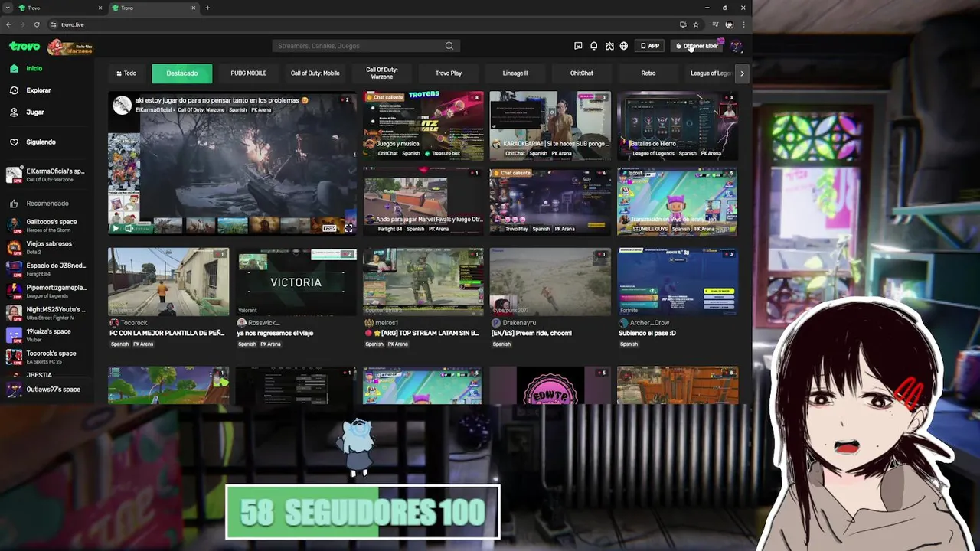Select the Trovo Play tab
Viewport: 980px width, 551px height.
pyautogui.click(x=449, y=73)
